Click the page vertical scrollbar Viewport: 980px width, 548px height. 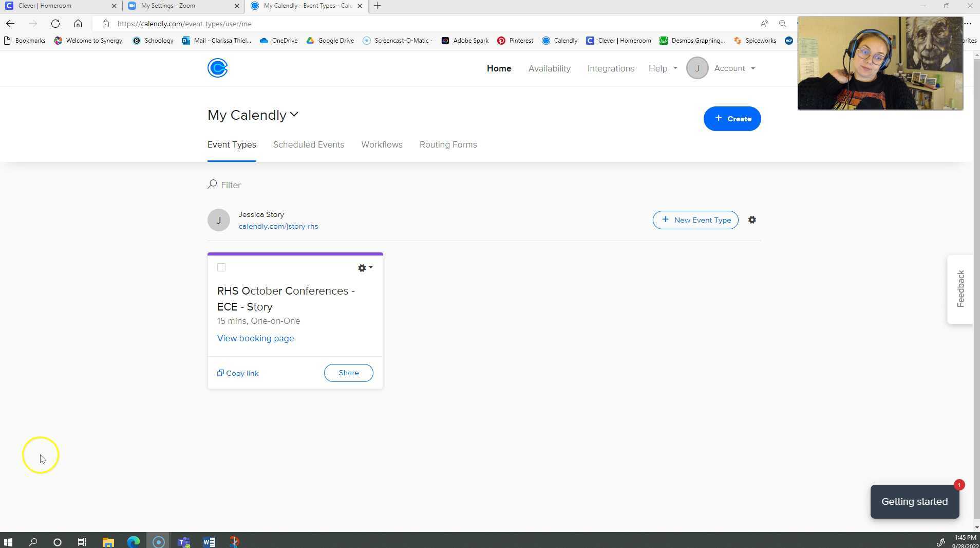tap(976, 288)
